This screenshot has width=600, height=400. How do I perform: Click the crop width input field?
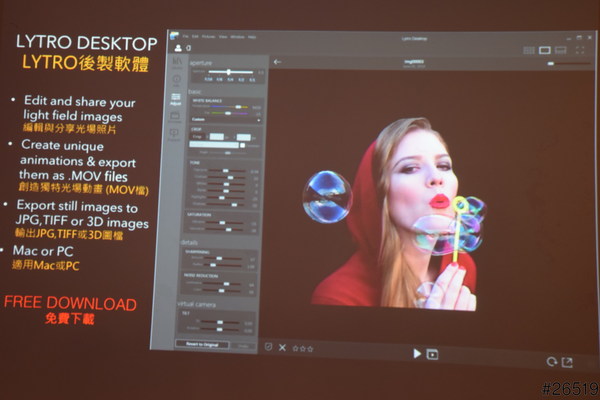tap(216, 137)
